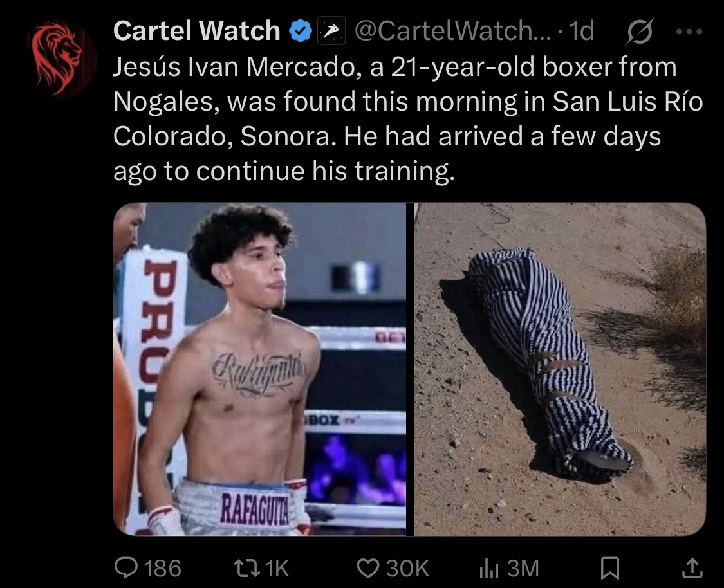This screenshot has width=724, height=588.
Task: Open the Cartel Watch lion profile avatar
Action: click(61, 59)
